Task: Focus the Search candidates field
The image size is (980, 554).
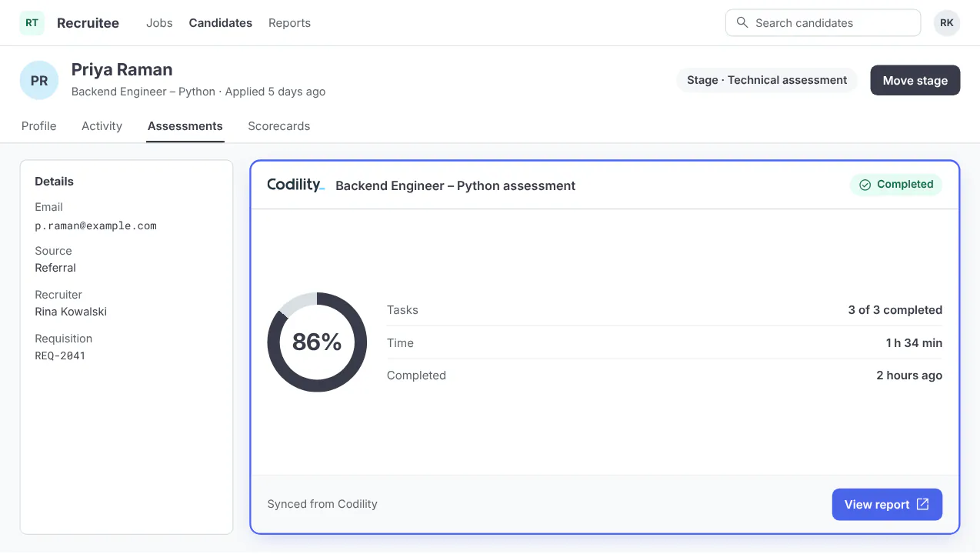Action: pyautogui.click(x=823, y=23)
